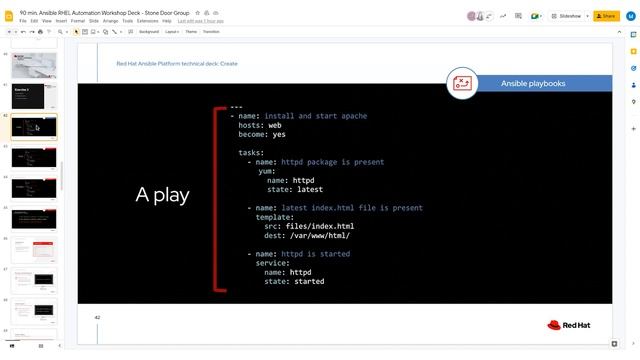The width and height of the screenshot is (640, 360).
Task: Open the View menu
Action: pos(47,21)
